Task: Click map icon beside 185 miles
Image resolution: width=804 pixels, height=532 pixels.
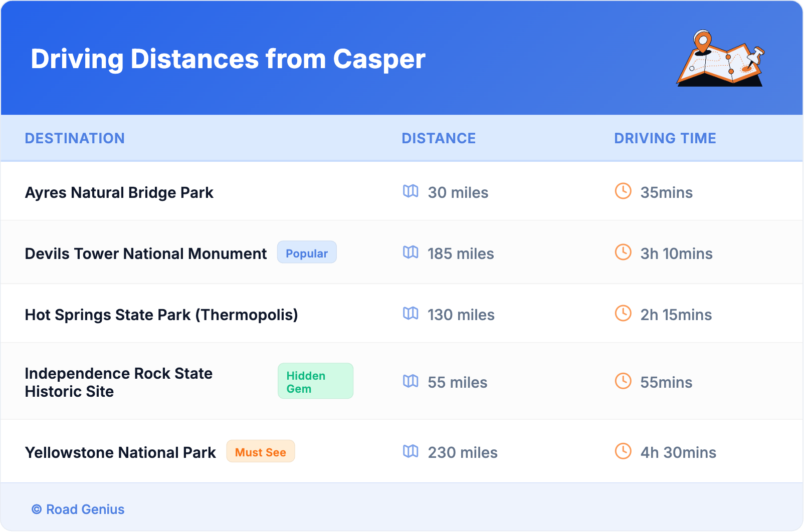Action: (411, 252)
